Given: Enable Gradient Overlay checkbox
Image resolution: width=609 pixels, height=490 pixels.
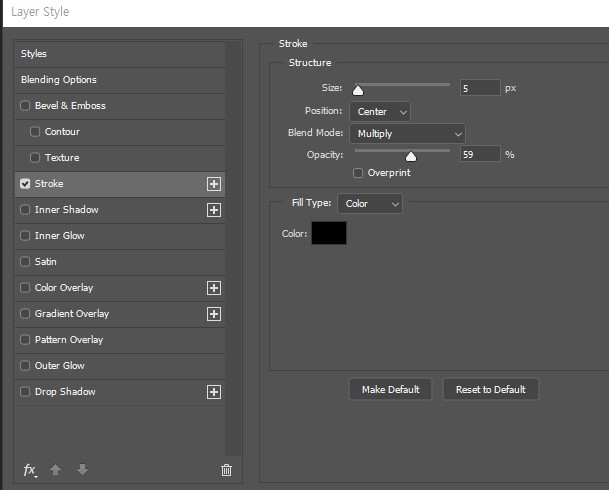Looking at the screenshot, I should [25, 314].
